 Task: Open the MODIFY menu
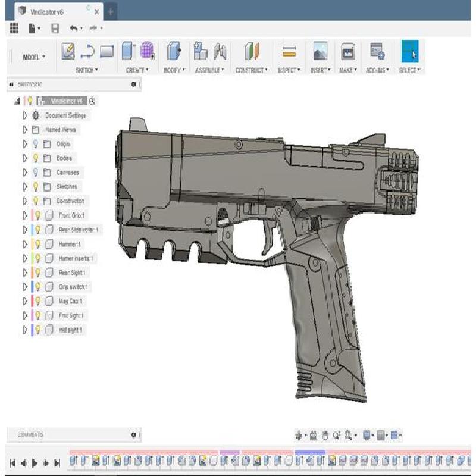(x=174, y=70)
